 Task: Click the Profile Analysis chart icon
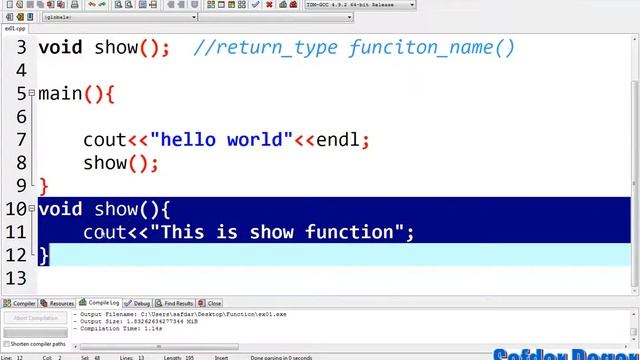[283, 4]
